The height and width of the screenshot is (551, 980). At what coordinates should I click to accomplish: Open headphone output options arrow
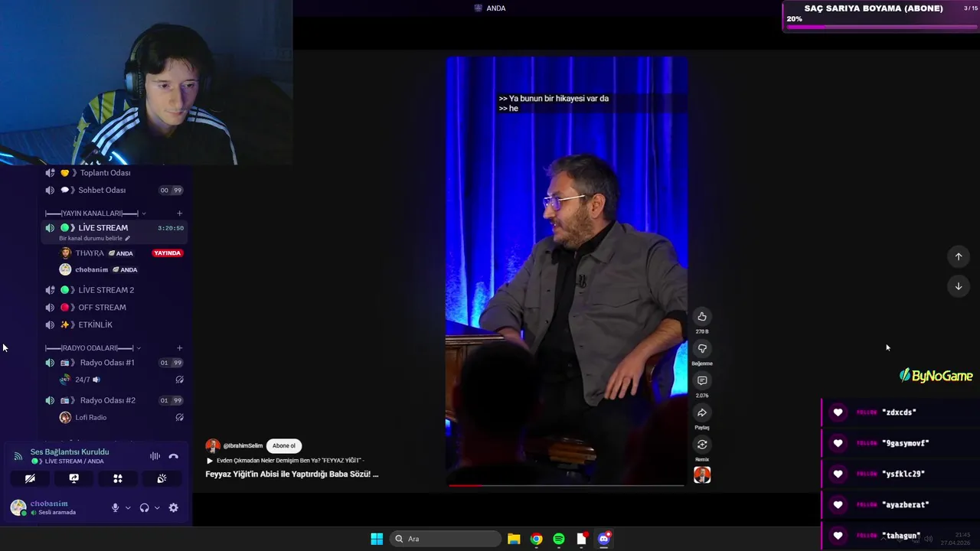(x=157, y=507)
